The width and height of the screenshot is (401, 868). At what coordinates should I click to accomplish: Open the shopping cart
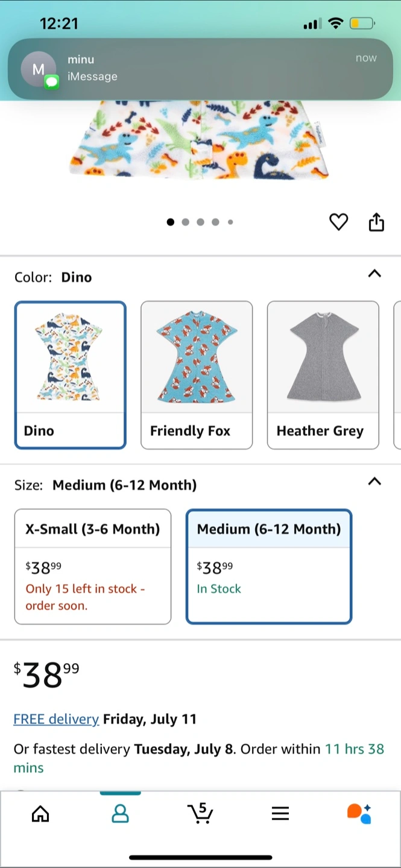pos(200,813)
